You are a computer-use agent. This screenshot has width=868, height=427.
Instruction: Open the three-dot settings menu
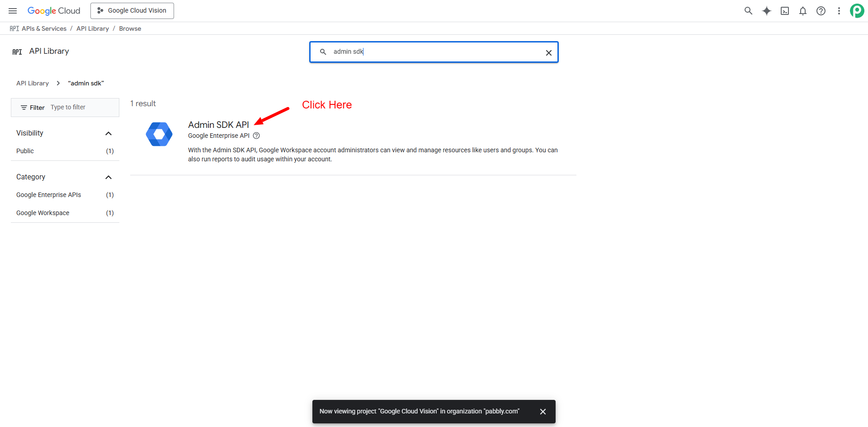point(839,11)
